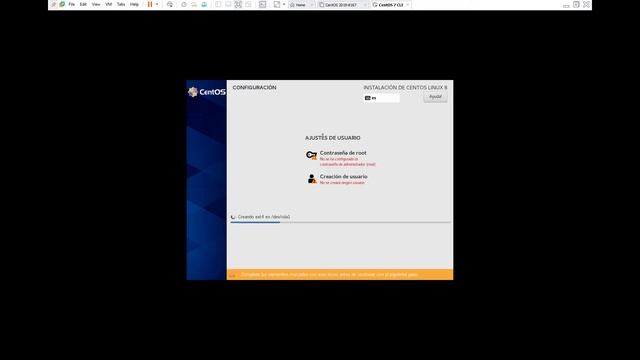Click the unity mode toolbar icon
640x360 pixels.
[x=248, y=4]
